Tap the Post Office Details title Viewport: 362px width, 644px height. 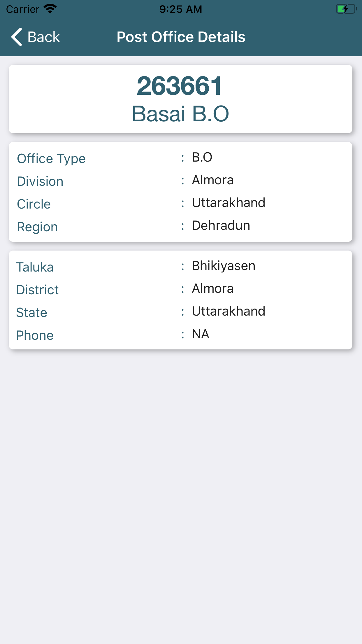click(x=181, y=37)
